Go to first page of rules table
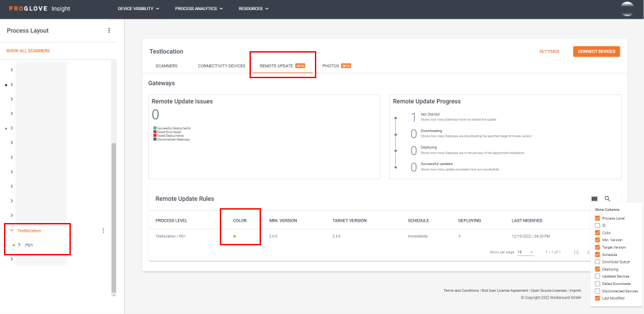This screenshot has width=644, height=314. [x=576, y=252]
